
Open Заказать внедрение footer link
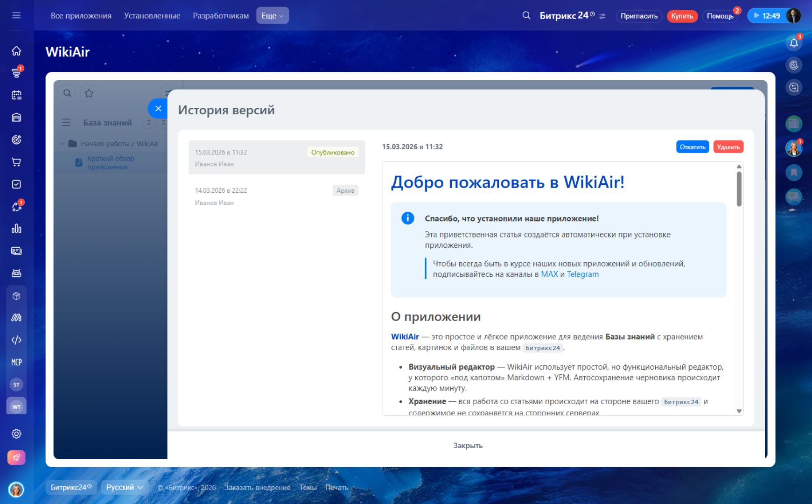[x=257, y=487]
